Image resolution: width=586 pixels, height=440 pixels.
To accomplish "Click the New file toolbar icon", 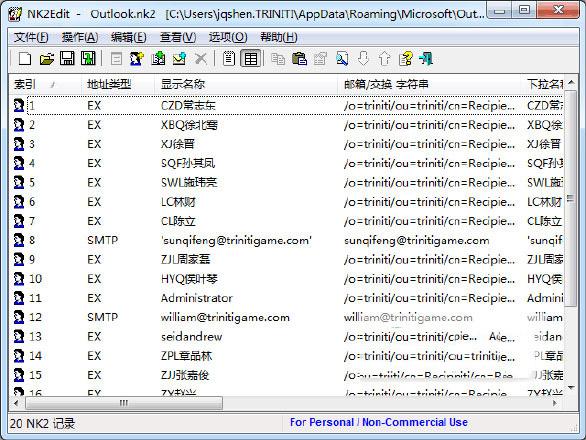I will [25, 59].
